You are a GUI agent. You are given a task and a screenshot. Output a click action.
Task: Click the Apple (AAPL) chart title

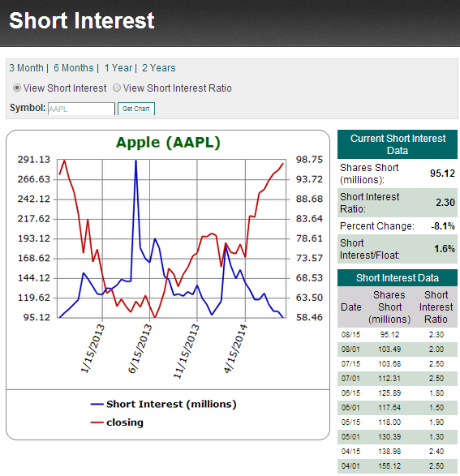pyautogui.click(x=168, y=143)
